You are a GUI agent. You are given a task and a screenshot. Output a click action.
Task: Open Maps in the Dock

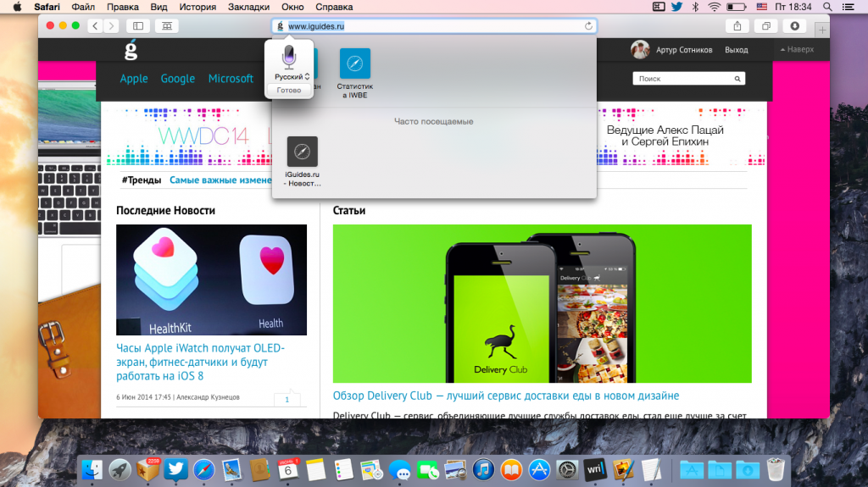(x=371, y=470)
